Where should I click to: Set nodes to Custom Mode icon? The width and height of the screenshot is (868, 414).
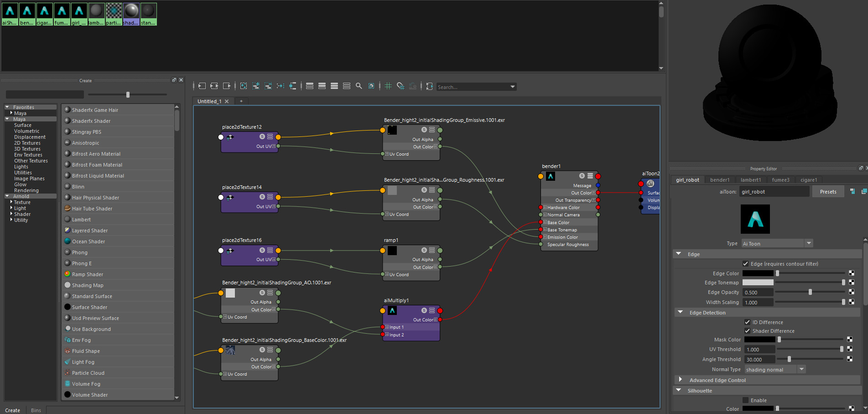(x=347, y=86)
